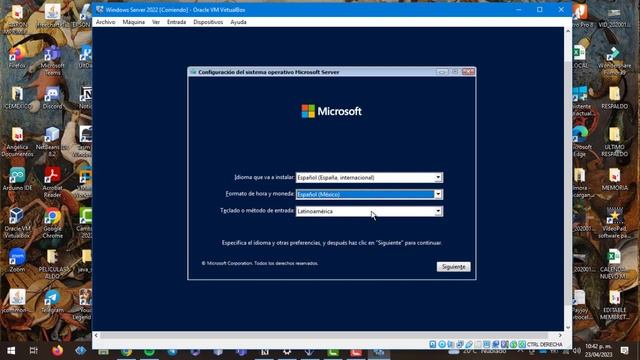Click the scroll right arrow of the VirtualBox window
This screenshot has height=360, width=640.
pos(560,335)
